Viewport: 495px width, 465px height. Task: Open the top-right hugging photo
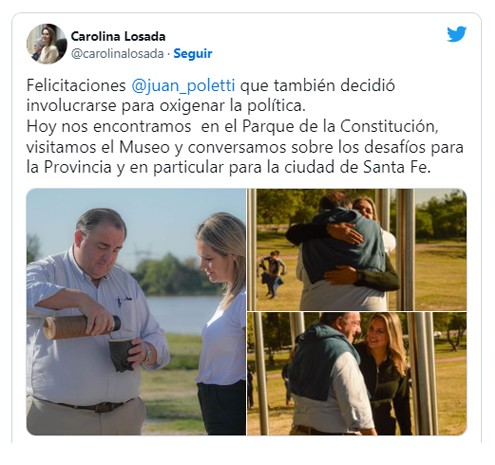(357, 250)
